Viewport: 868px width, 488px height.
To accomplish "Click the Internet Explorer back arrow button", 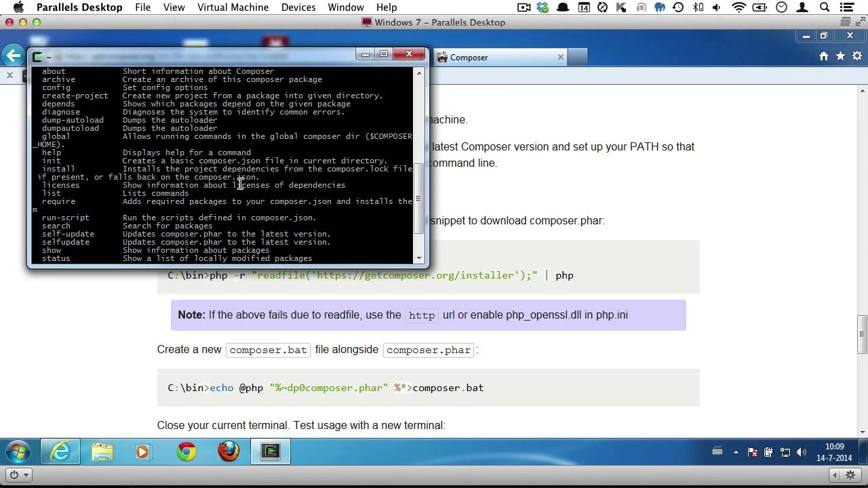I will point(13,56).
